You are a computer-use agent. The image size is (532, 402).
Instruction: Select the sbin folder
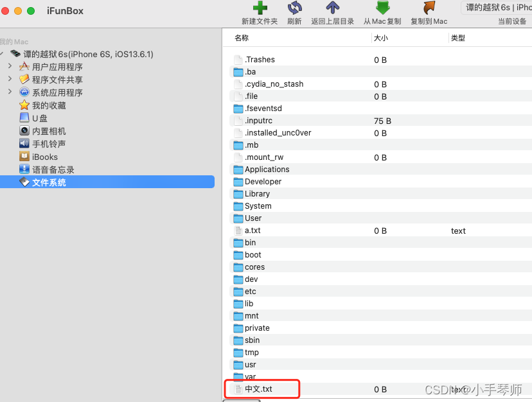pos(252,340)
